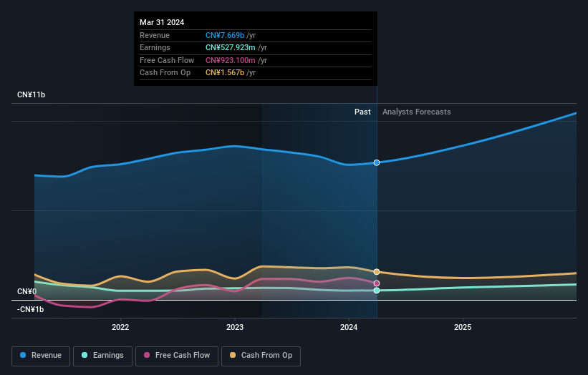Select the 2022 x-axis label
This screenshot has height=375, width=588.
pos(120,328)
